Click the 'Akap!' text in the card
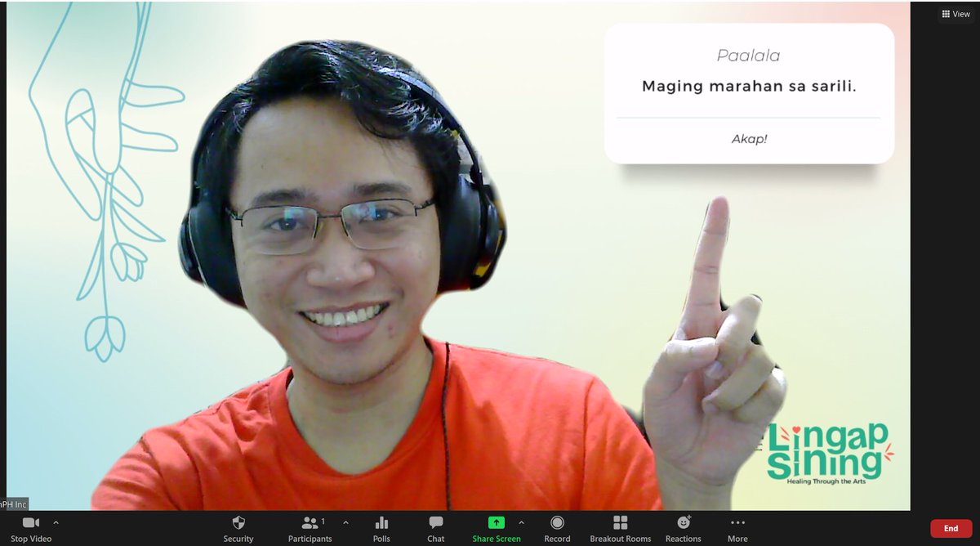 click(x=749, y=139)
